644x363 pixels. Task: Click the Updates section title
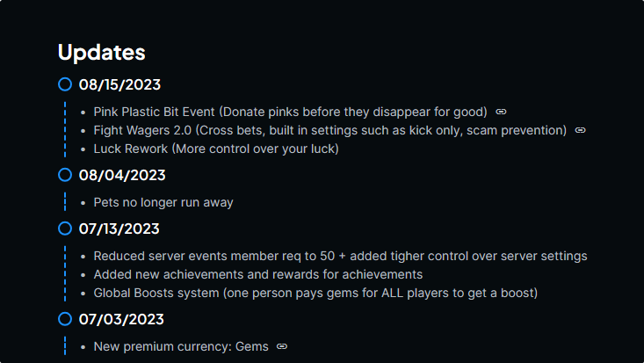[101, 52]
